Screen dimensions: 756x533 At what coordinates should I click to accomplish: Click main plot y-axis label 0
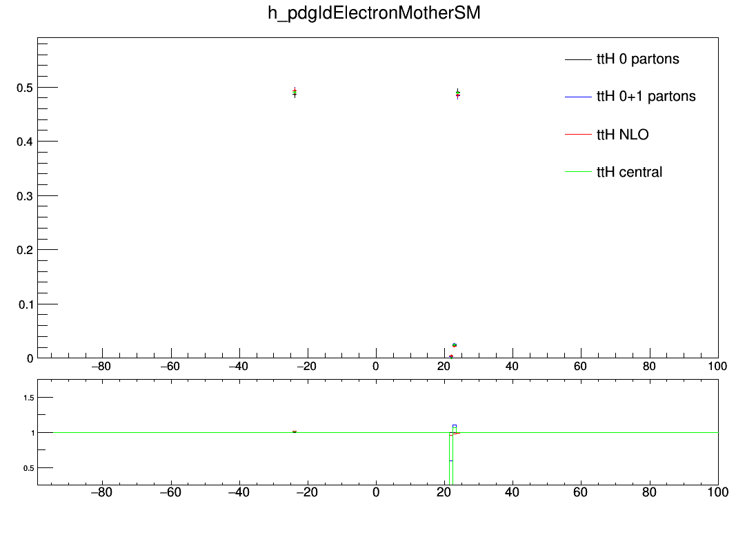pos(30,359)
